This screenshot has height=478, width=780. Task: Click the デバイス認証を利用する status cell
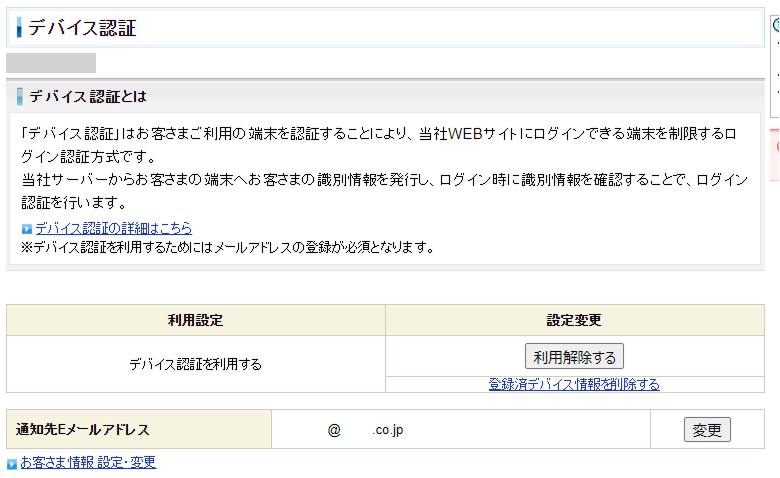point(195,364)
